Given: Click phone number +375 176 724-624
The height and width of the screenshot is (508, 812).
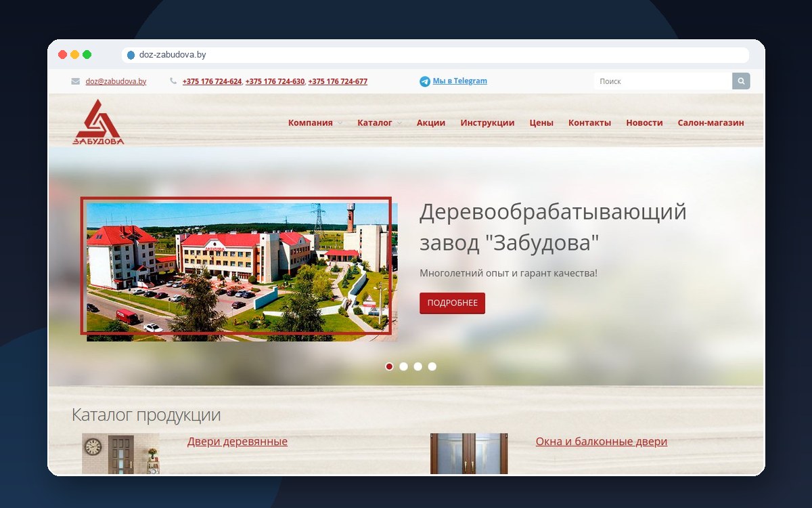Looking at the screenshot, I should pyautogui.click(x=212, y=81).
